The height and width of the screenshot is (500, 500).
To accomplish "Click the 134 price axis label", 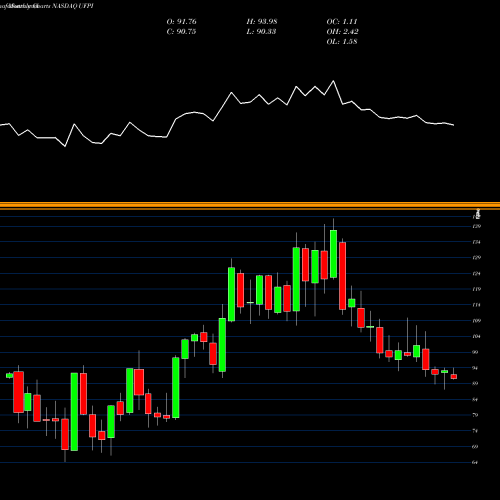I will [x=477, y=242].
